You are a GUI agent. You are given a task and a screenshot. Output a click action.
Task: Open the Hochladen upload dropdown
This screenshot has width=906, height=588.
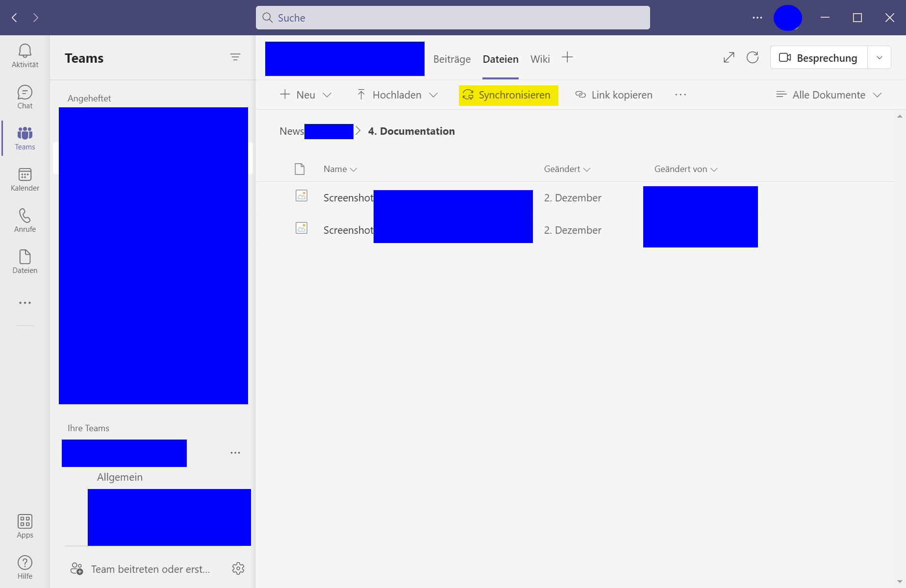tap(397, 95)
